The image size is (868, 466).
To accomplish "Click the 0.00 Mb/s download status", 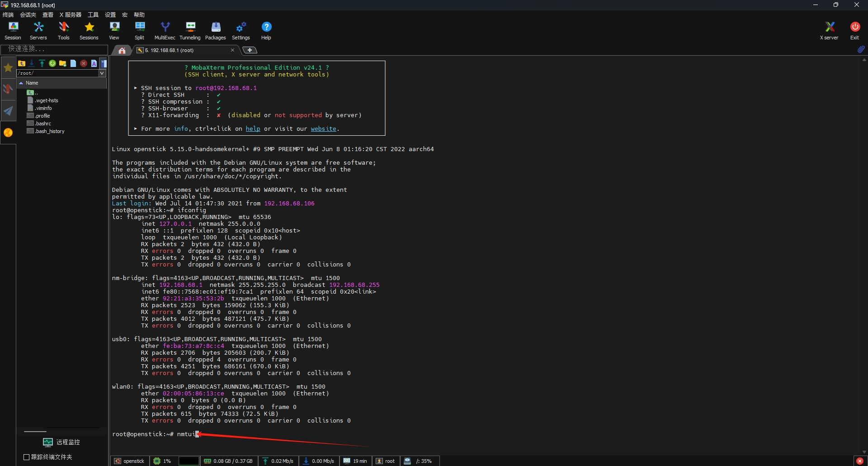I will 319,461.
